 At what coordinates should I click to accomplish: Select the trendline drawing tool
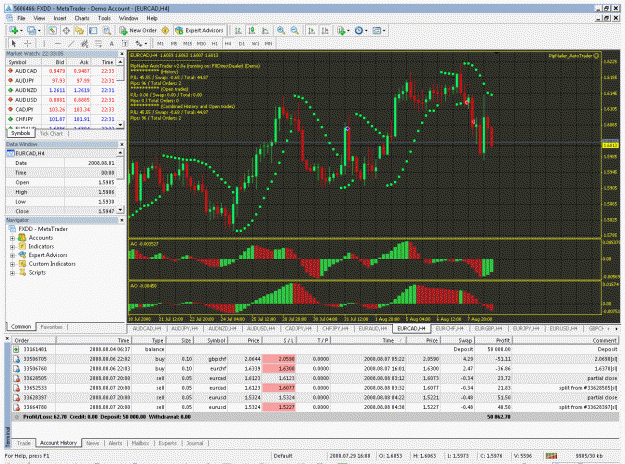click(x=71, y=43)
